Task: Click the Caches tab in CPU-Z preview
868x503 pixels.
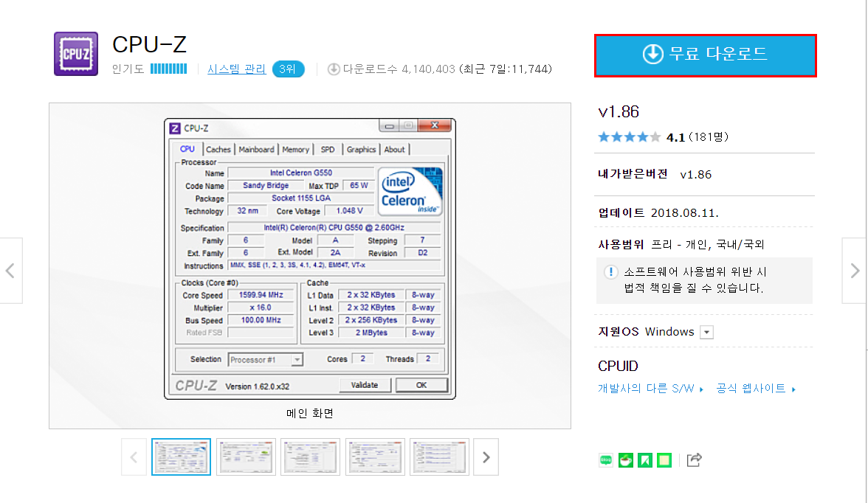Action: [x=218, y=150]
